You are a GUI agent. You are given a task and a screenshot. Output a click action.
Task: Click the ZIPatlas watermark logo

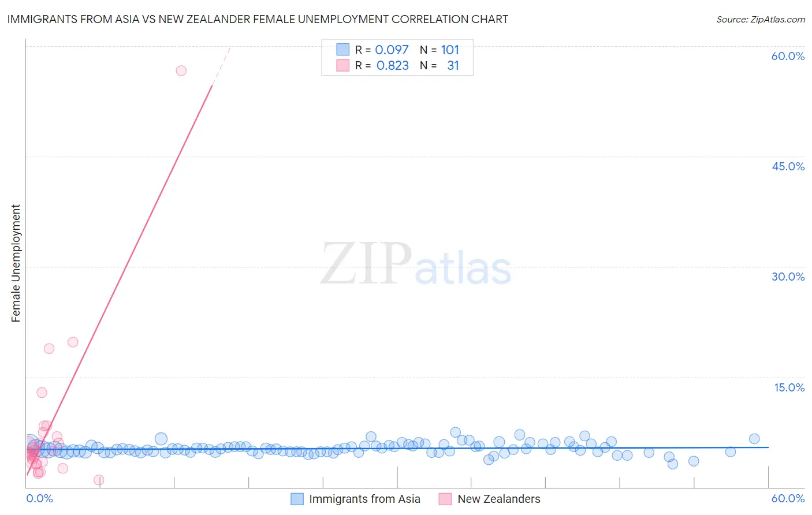(416, 264)
